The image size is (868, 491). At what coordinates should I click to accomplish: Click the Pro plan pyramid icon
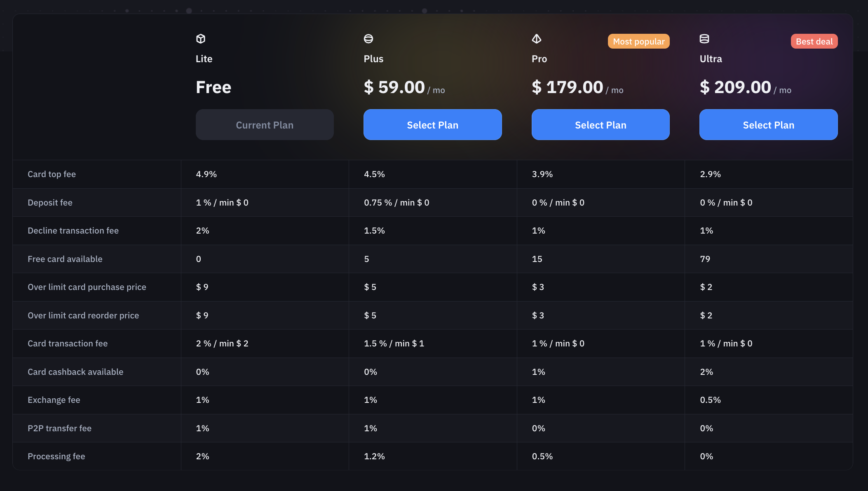(537, 39)
